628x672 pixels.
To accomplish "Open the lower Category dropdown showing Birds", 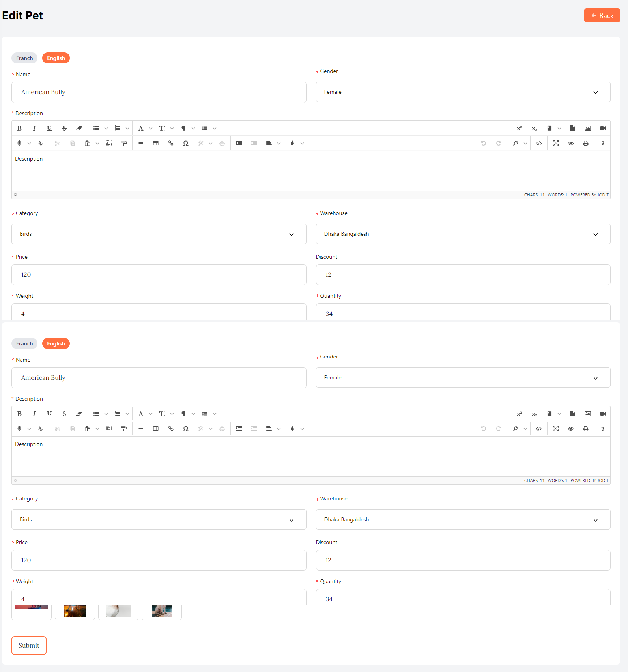I will coord(159,519).
